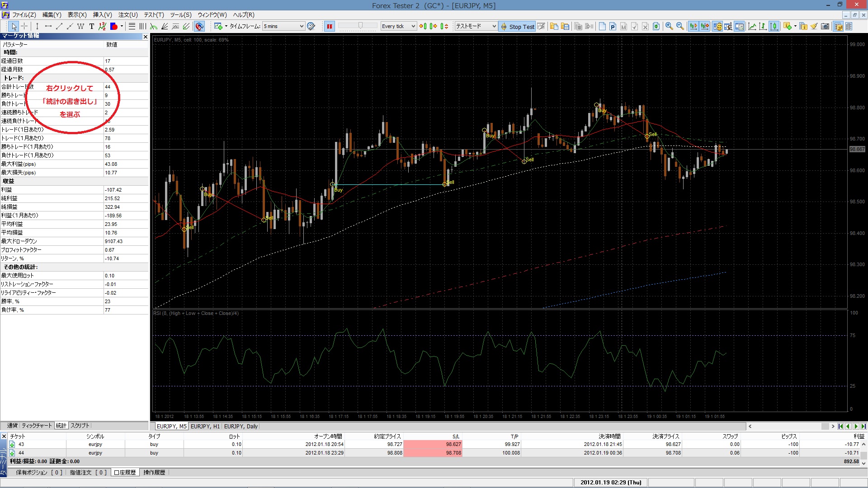868x488 pixels.
Task: Open the 注文(U) menu
Action: [x=128, y=15]
